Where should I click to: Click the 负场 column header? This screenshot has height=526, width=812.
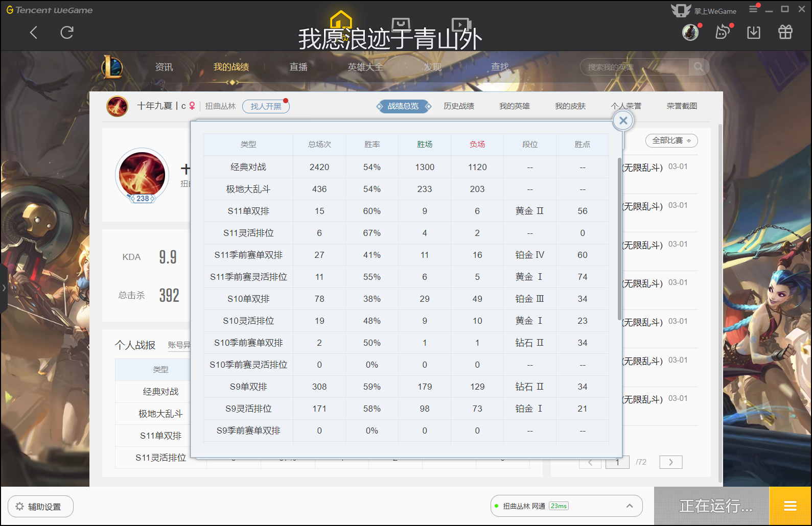pyautogui.click(x=477, y=145)
